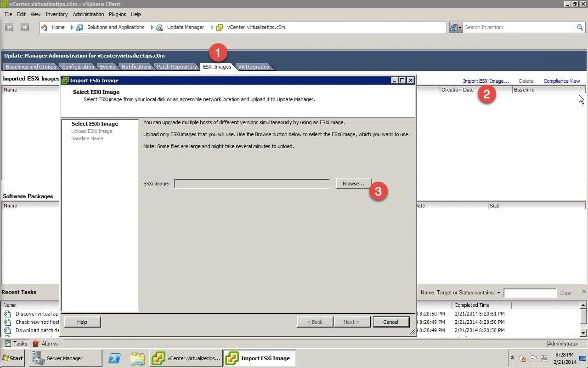The image size is (588, 368).
Task: Click the Update Manager breadcrumb icon
Action: (160, 28)
